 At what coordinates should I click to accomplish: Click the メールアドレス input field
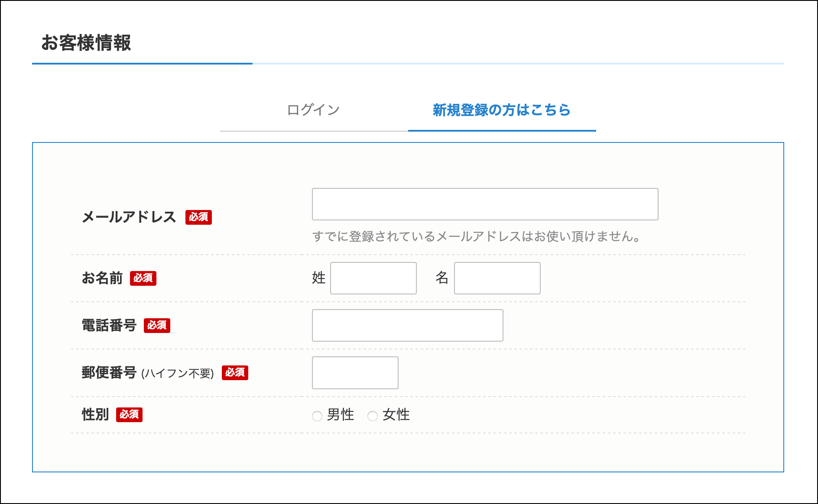pos(485,204)
